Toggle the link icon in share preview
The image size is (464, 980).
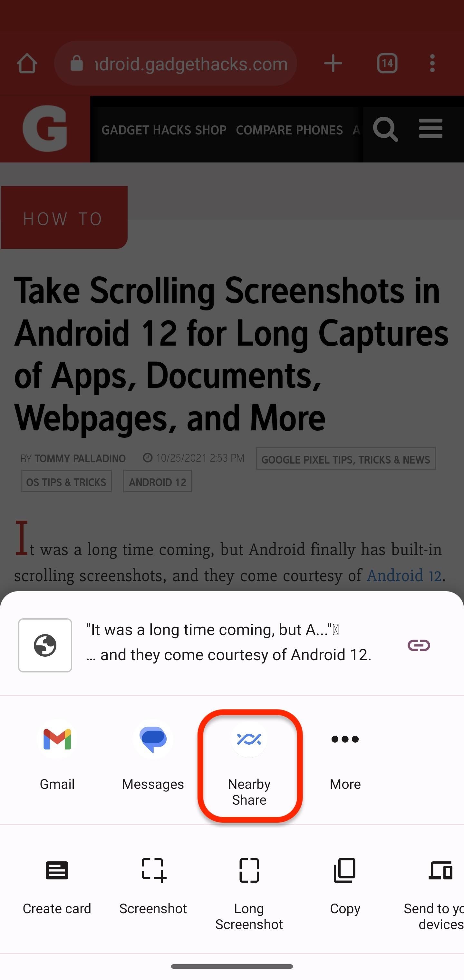(419, 645)
